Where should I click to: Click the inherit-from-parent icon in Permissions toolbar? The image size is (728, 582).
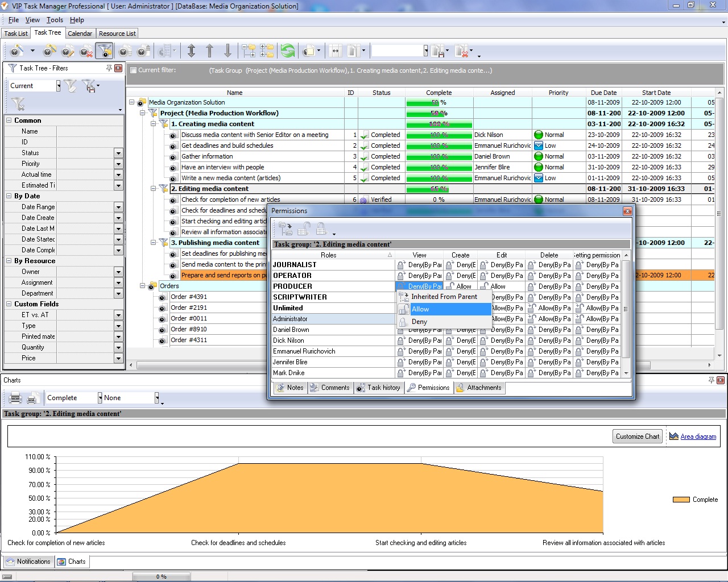[286, 229]
